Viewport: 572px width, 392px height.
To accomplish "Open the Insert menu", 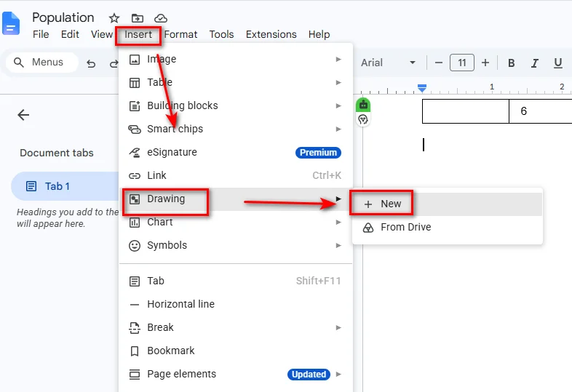I will 138,34.
